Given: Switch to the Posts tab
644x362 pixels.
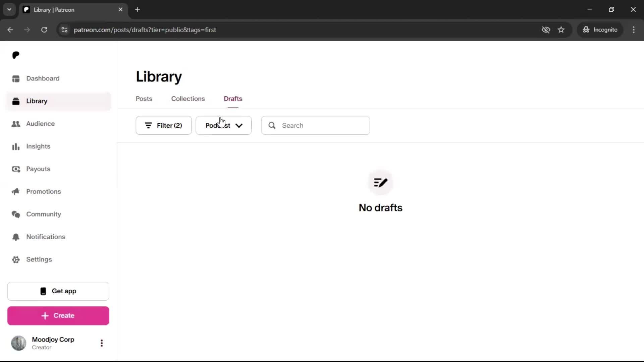Looking at the screenshot, I should coord(144,99).
